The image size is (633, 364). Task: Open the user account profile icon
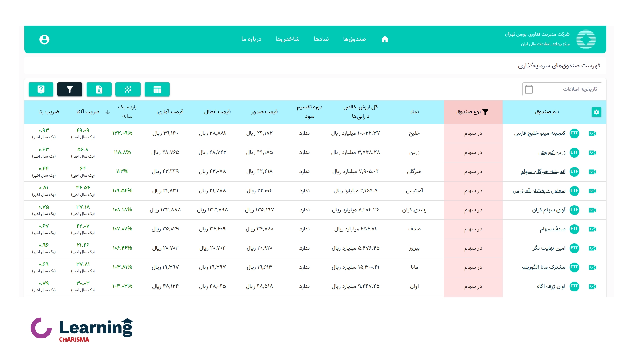44,39
